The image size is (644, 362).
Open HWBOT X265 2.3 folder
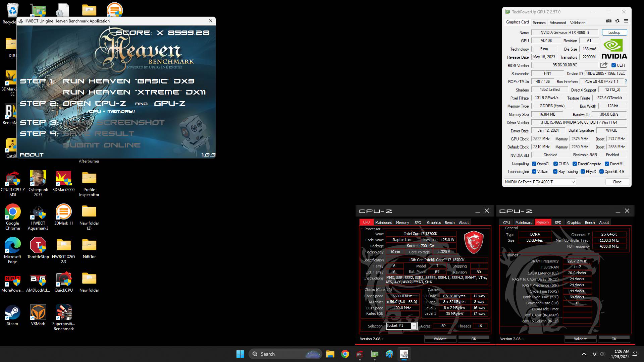point(64,250)
